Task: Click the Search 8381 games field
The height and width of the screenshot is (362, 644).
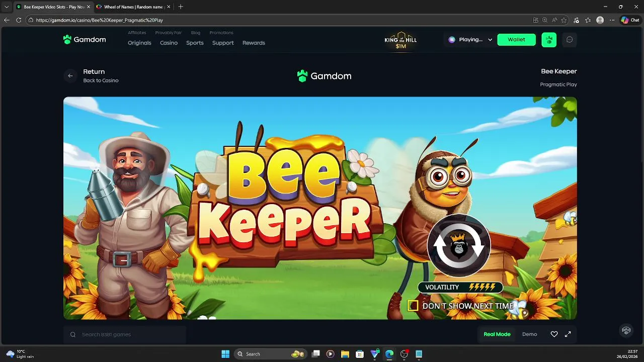Action: 125,334
